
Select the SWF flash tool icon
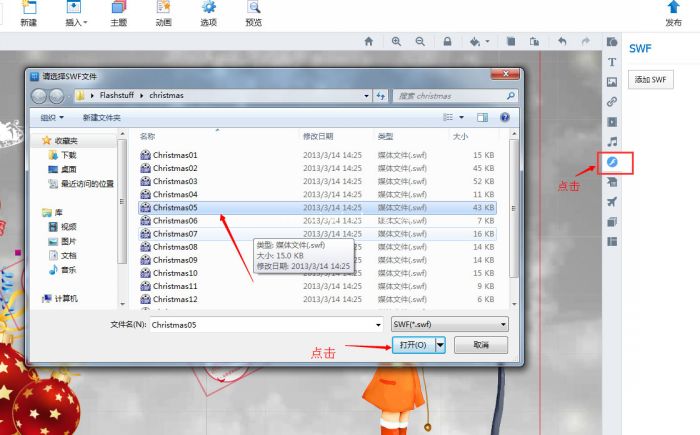pos(612,162)
